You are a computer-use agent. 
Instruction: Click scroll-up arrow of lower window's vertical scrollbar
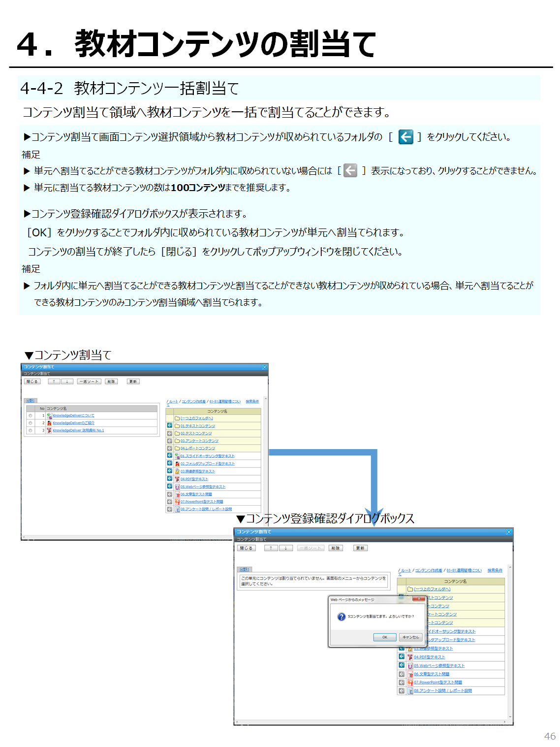[x=510, y=567]
